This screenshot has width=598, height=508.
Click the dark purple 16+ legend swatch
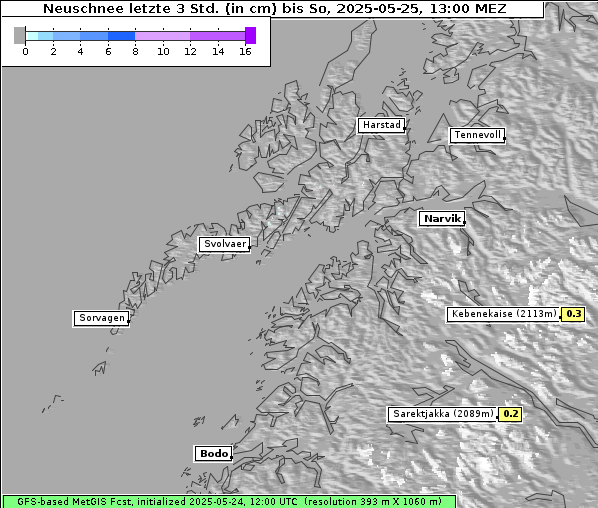(251, 35)
